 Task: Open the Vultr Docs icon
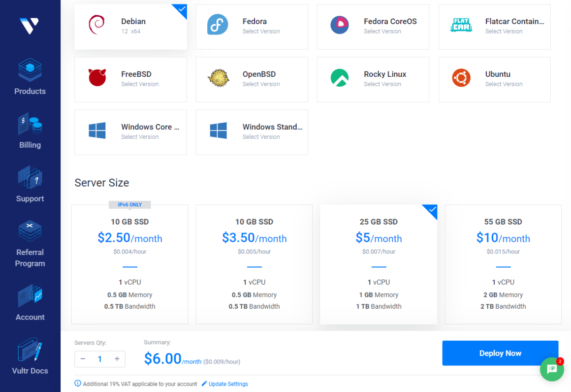[x=30, y=350]
